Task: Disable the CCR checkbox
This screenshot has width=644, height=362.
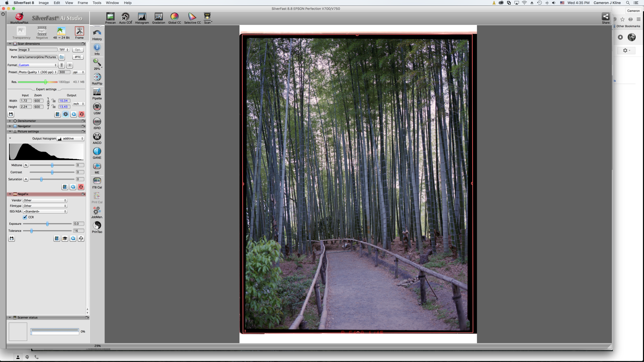Action: coord(25,217)
